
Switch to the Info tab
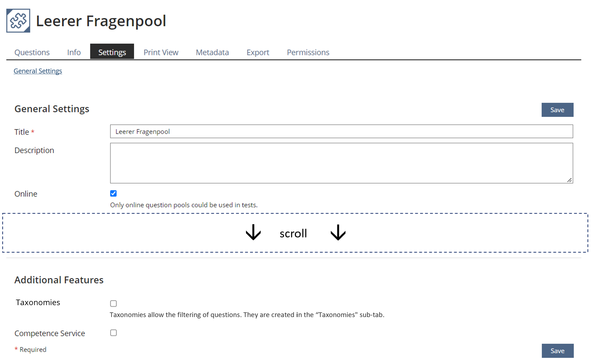pos(74,52)
